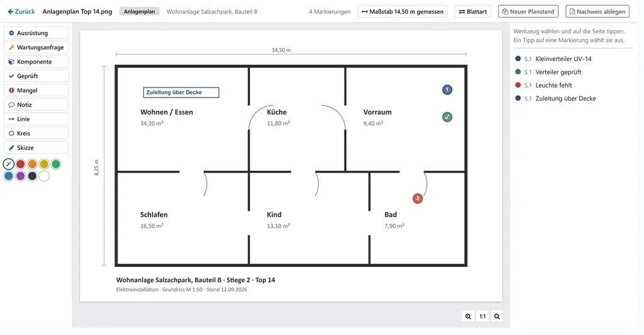The width and height of the screenshot is (644, 335).
Task: Click plan title 'Stiege 2 · Top 14'
Action: [251, 280]
